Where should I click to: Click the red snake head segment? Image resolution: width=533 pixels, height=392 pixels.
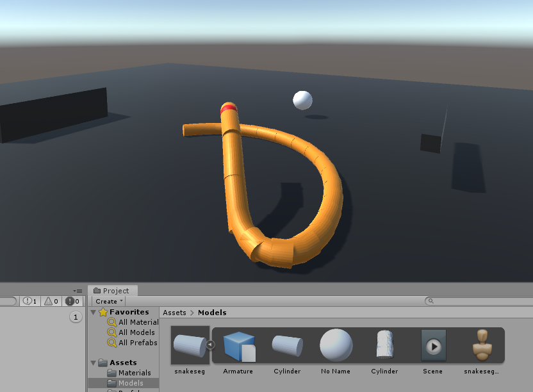(x=229, y=109)
